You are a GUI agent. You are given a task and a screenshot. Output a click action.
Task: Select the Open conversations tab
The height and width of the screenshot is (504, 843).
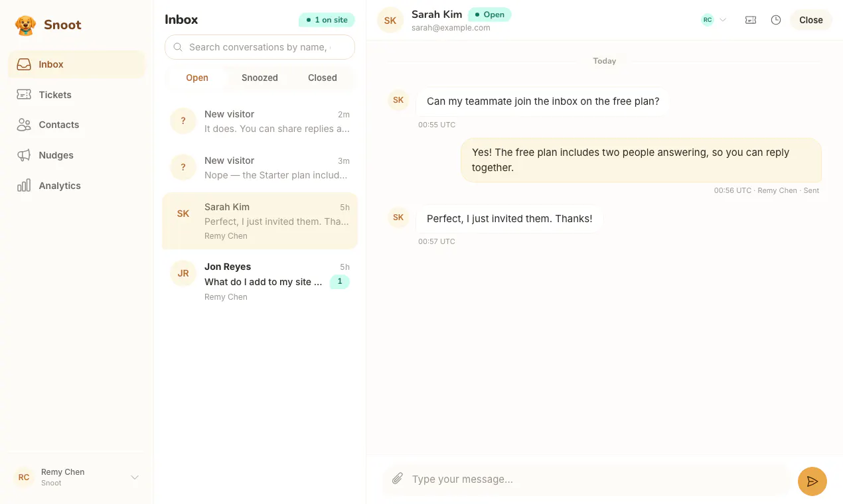click(x=197, y=78)
